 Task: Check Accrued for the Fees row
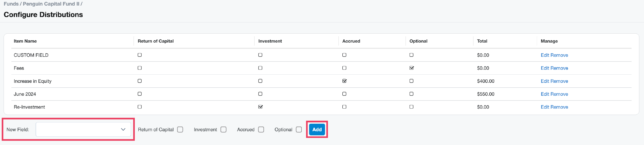point(344,68)
